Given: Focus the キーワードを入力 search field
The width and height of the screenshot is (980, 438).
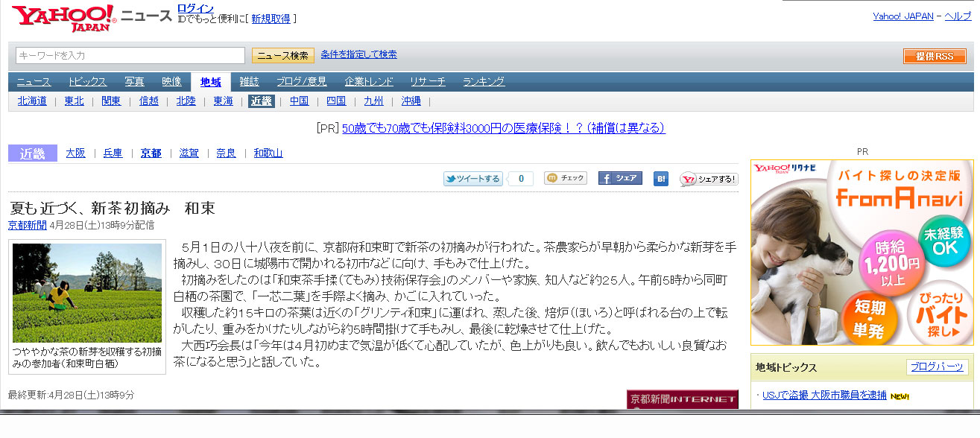Looking at the screenshot, I should [130, 56].
